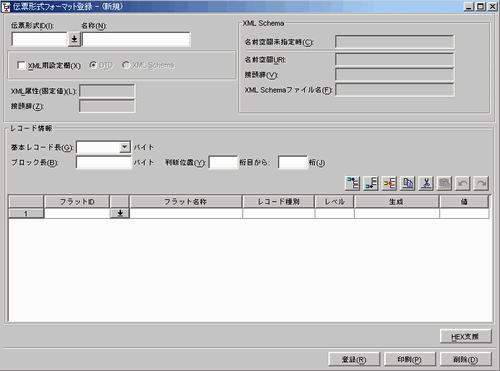
Task: Click the レコード種別 column header
Action: click(x=279, y=202)
